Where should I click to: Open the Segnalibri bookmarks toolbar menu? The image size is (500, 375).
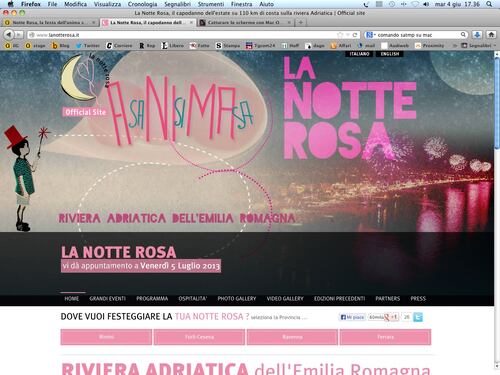point(479,46)
